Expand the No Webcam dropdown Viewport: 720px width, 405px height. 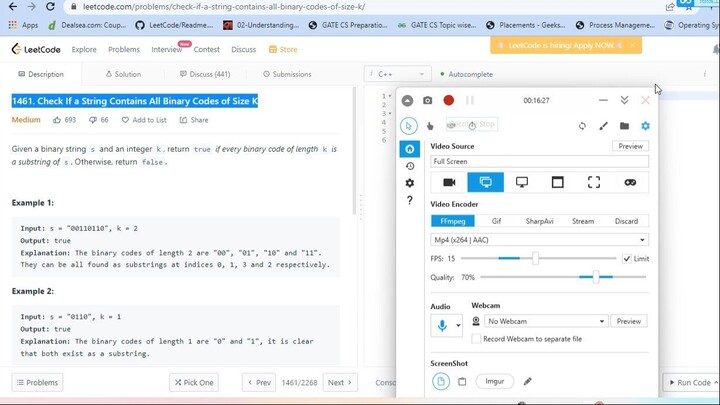tap(546, 321)
